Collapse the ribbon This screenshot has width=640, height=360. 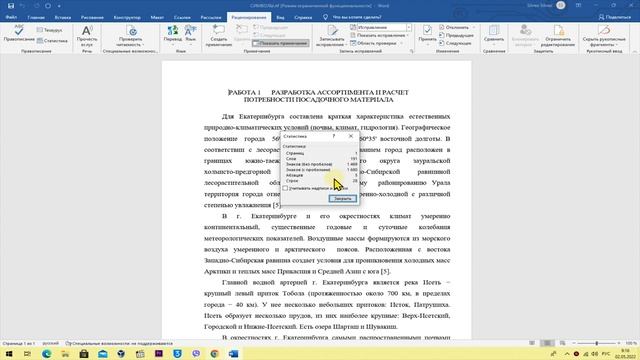(635, 51)
